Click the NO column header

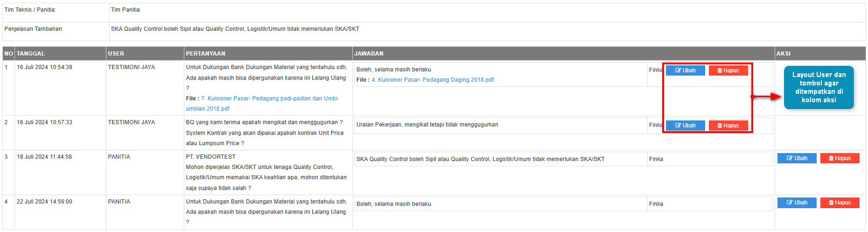click(x=8, y=54)
